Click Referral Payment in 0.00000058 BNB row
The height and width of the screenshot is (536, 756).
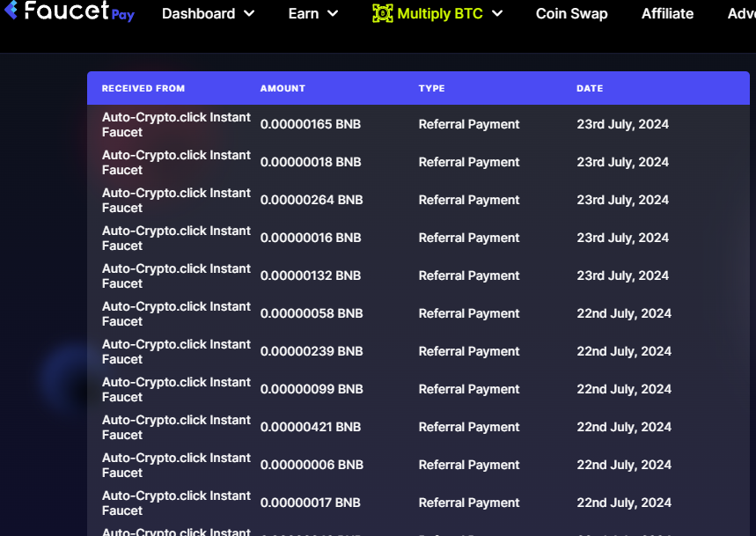tap(469, 313)
